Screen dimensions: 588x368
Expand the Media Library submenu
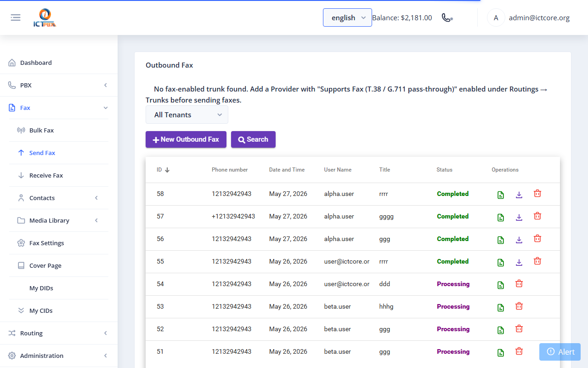coord(59,220)
